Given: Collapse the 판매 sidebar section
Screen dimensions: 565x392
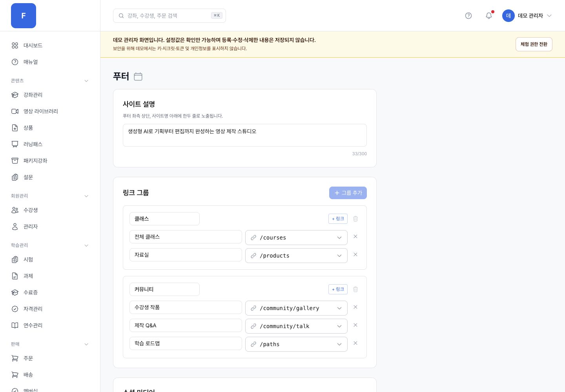Looking at the screenshot, I should click(x=50, y=344).
